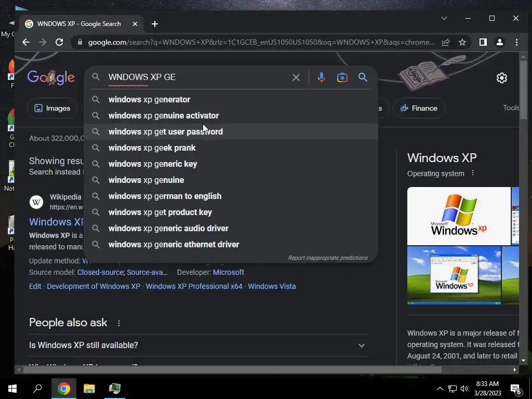532x399 pixels.
Task: Open the 8:33 AM clock and calendar
Action: point(487,389)
